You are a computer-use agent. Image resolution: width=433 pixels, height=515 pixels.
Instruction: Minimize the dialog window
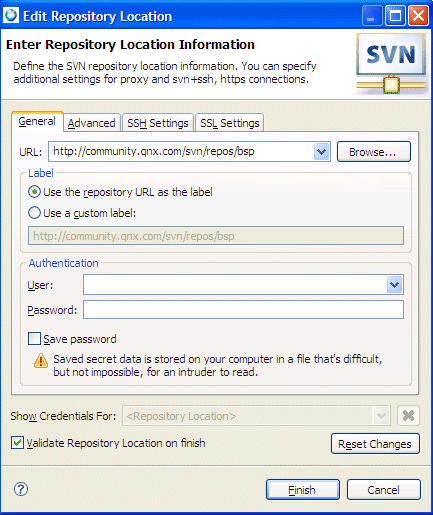pyautogui.click(x=372, y=16)
